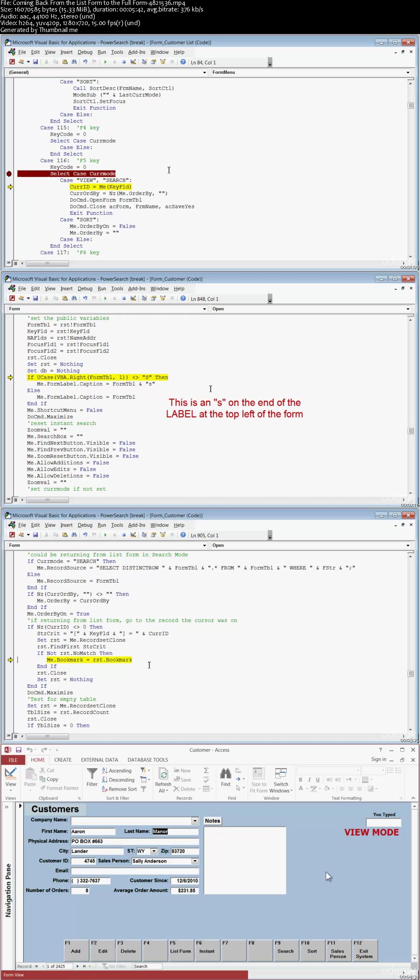Click Save icon in Access quick access toolbar

[x=18, y=750]
